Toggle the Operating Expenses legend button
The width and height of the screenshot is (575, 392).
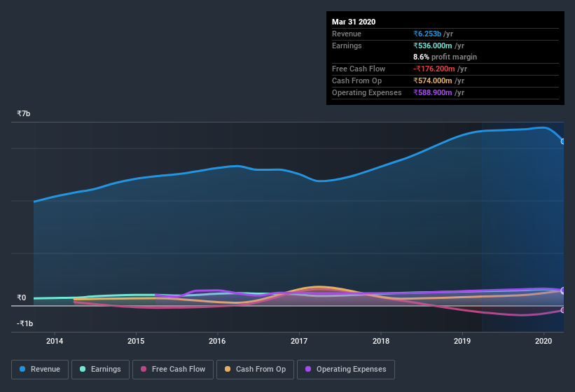[x=346, y=370]
